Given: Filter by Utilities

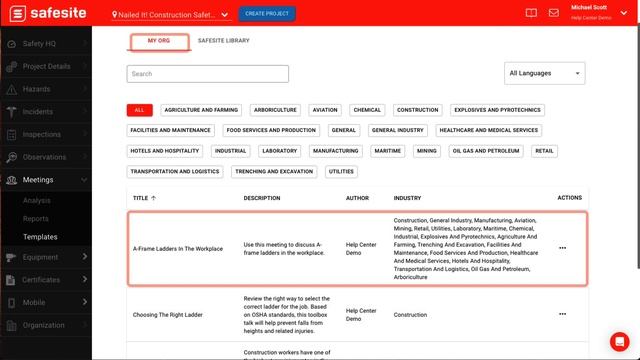Looking at the screenshot, I should tap(341, 172).
